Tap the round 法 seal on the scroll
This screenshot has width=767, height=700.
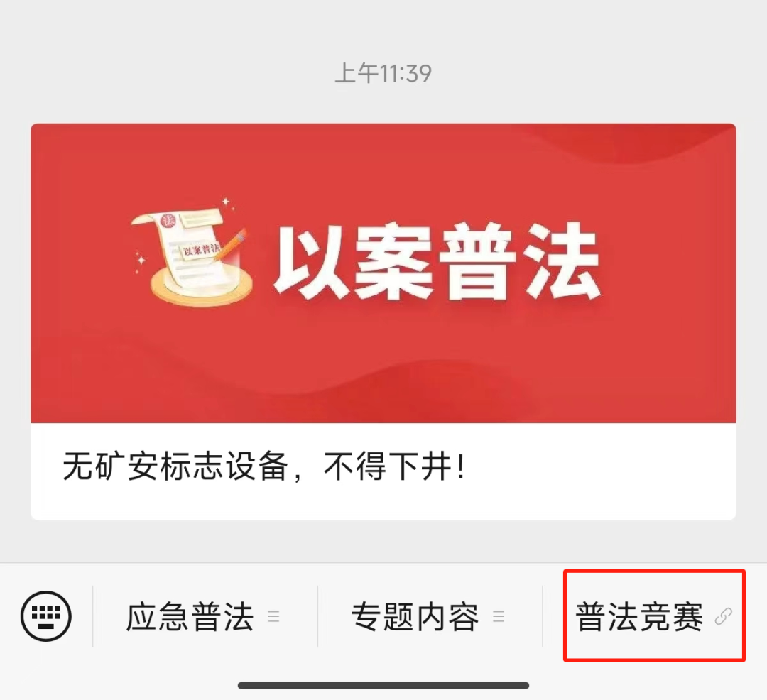click(168, 221)
